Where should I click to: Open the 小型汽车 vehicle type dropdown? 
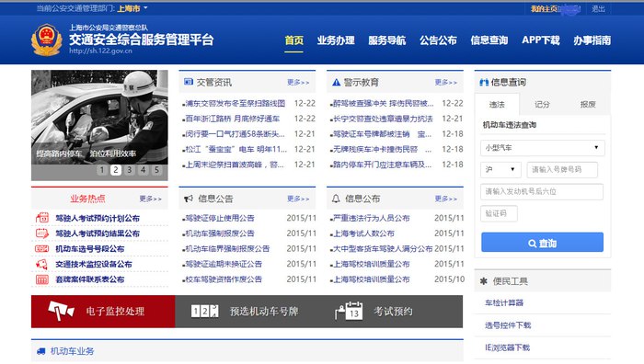coord(542,148)
